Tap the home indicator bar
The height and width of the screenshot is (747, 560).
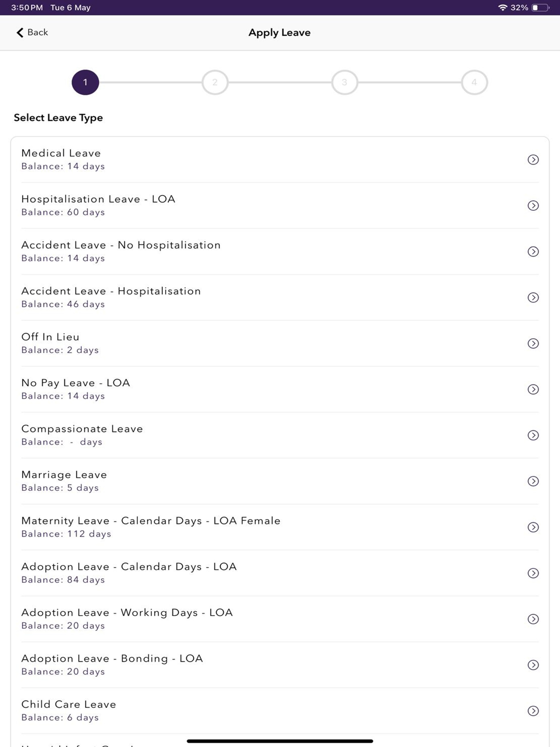(280, 741)
